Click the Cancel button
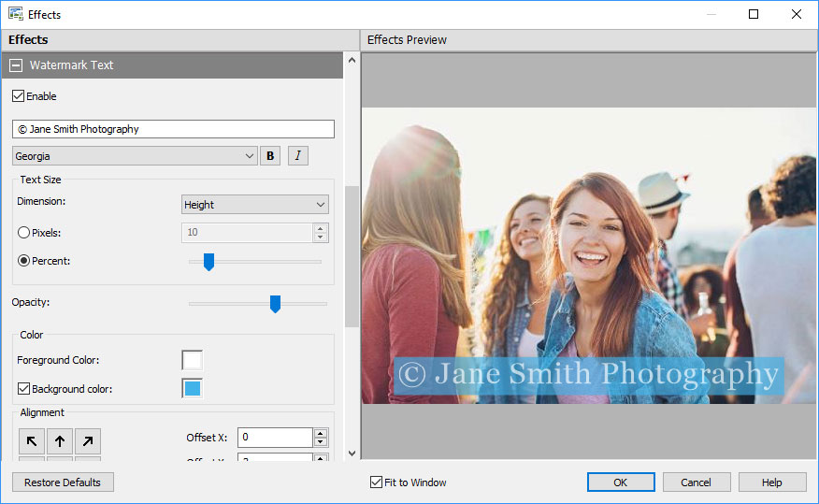The height and width of the screenshot is (504, 819). [697, 482]
